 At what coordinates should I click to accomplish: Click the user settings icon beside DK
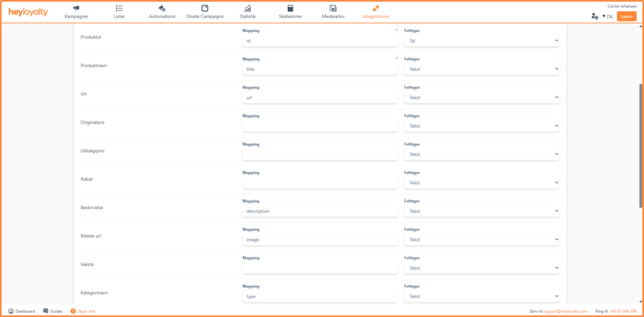coord(594,16)
